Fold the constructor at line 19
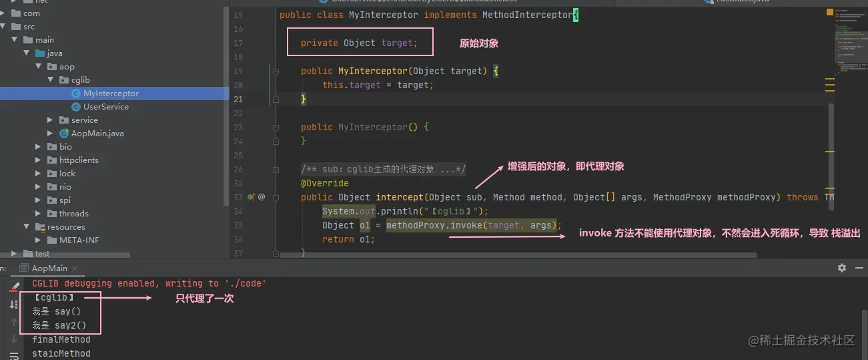The height and width of the screenshot is (360, 868). tap(275, 71)
